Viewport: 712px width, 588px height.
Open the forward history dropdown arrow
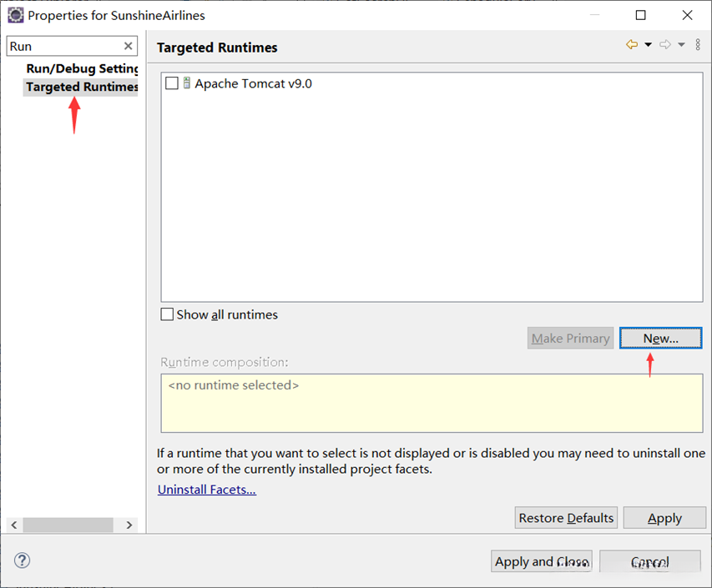tap(681, 45)
